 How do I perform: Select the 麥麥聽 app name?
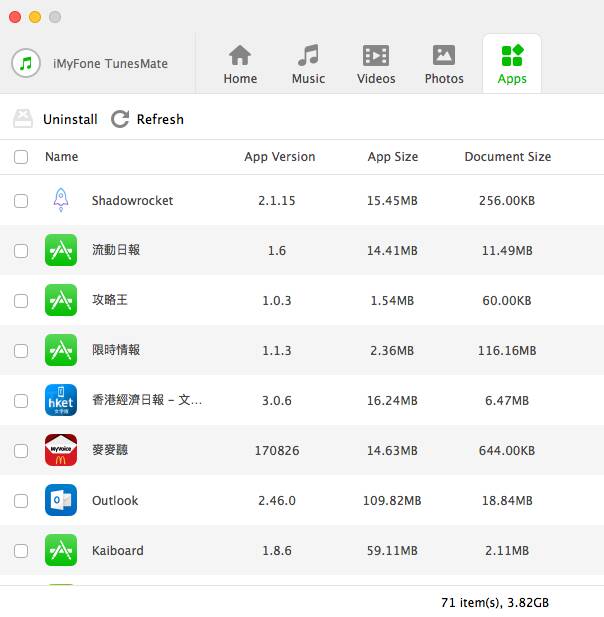tap(110, 450)
